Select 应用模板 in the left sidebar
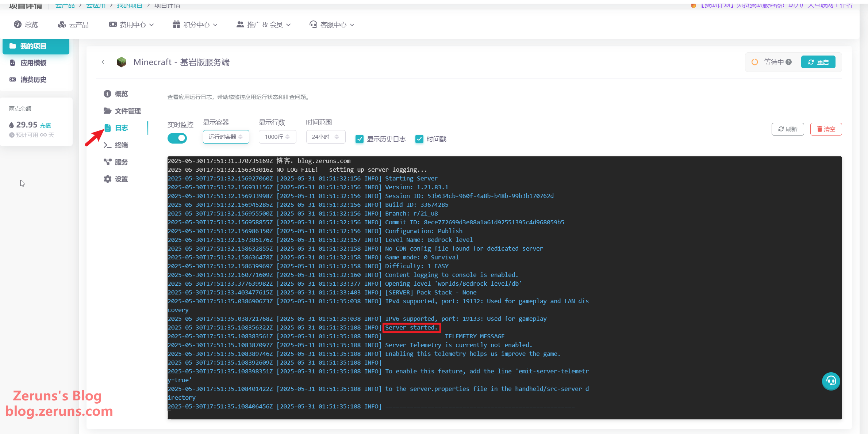Screen dimensions: 868x434 (33, 63)
